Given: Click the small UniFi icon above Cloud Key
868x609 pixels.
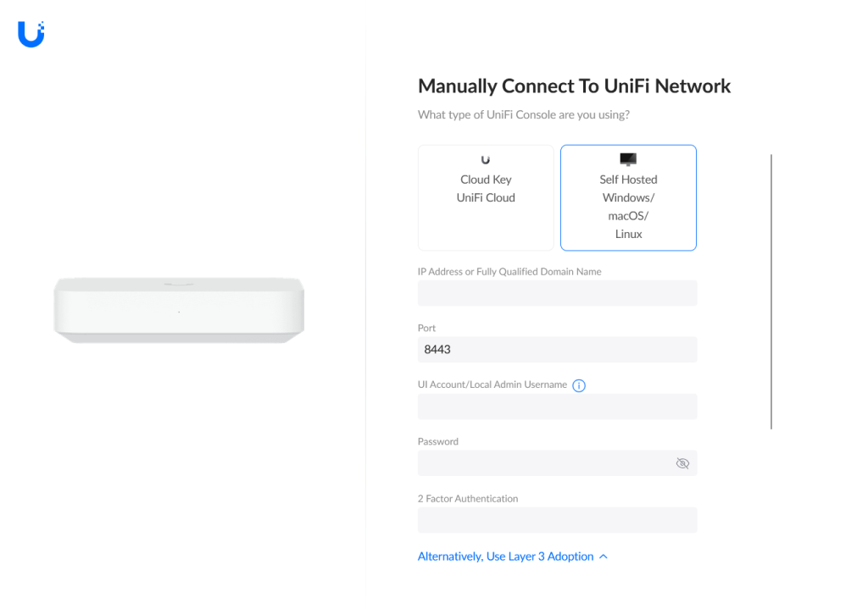Looking at the screenshot, I should [486, 160].
